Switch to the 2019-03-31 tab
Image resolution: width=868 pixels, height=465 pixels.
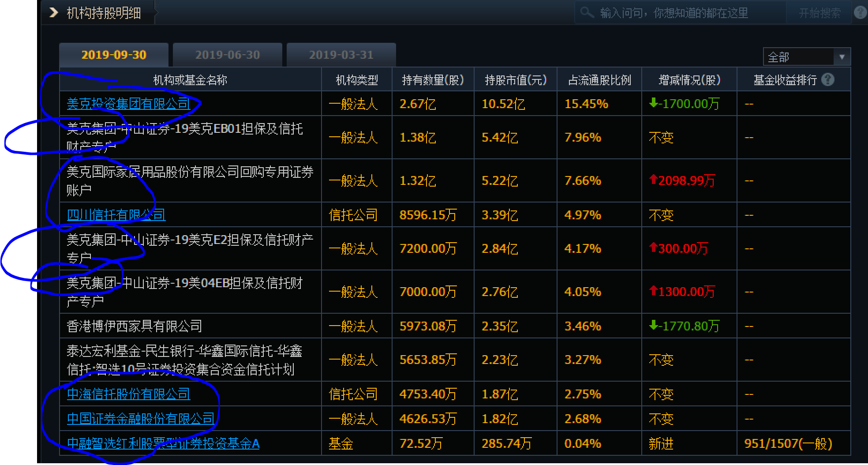pyautogui.click(x=341, y=55)
